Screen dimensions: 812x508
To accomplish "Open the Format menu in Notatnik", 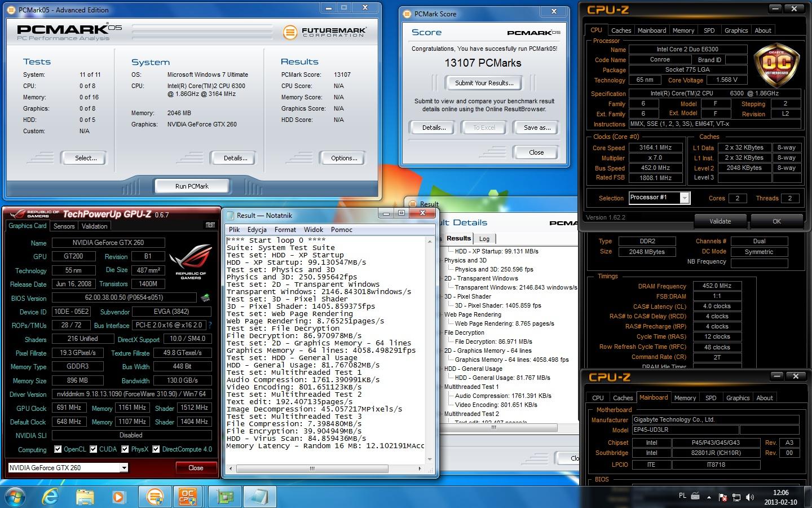I will point(285,230).
